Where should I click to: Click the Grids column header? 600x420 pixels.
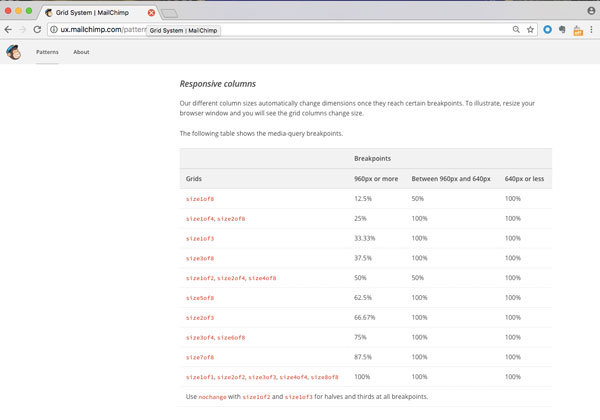[x=194, y=179]
